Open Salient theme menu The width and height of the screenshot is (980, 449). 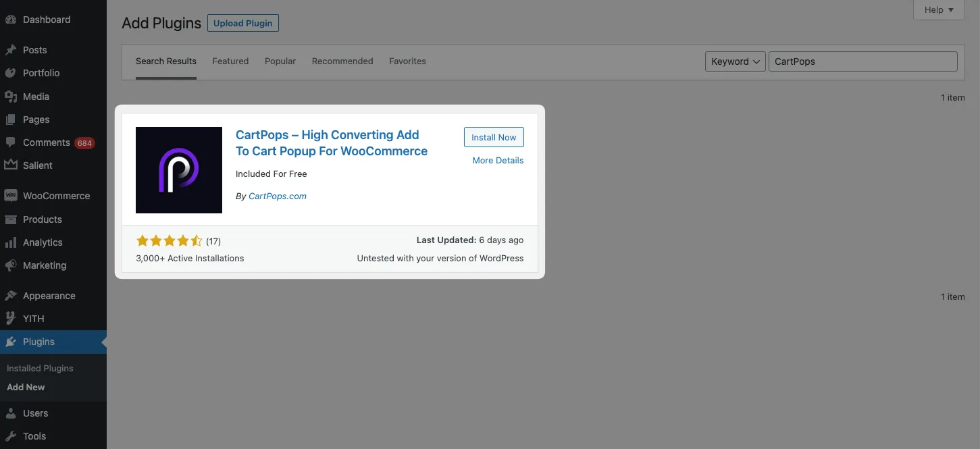pos(53,165)
